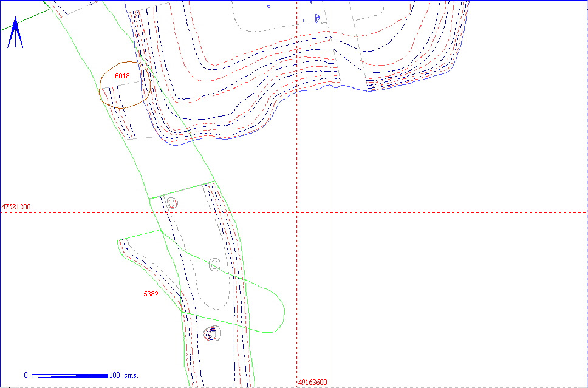Select the small red posthole near gridline

tap(172, 203)
